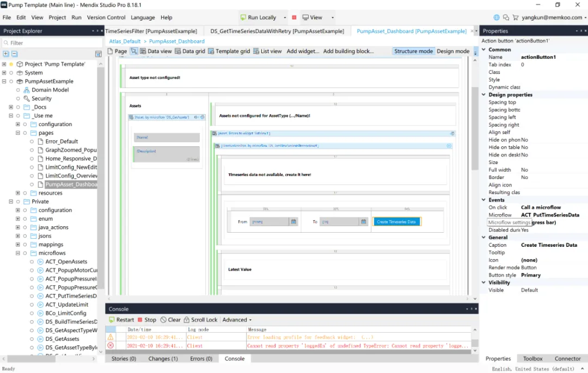The height and width of the screenshot is (373, 588).
Task: Click the From date input field
Action: [269, 222]
